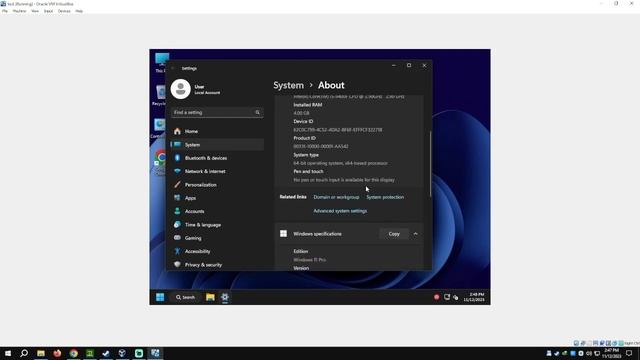Open Time & language settings
The width and height of the screenshot is (640, 360).
point(217,225)
